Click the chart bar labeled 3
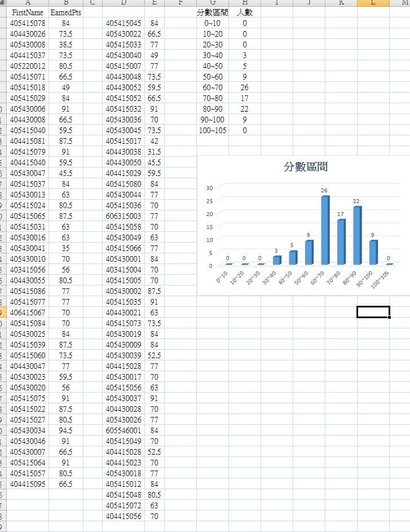Screen dimensions: 410x532 click(x=276, y=260)
